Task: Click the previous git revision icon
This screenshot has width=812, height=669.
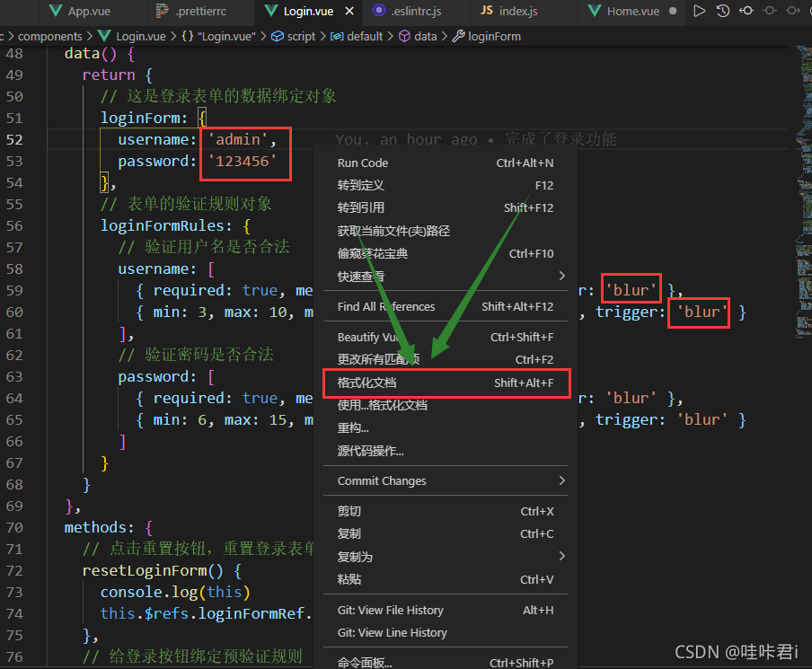Action: (x=770, y=11)
